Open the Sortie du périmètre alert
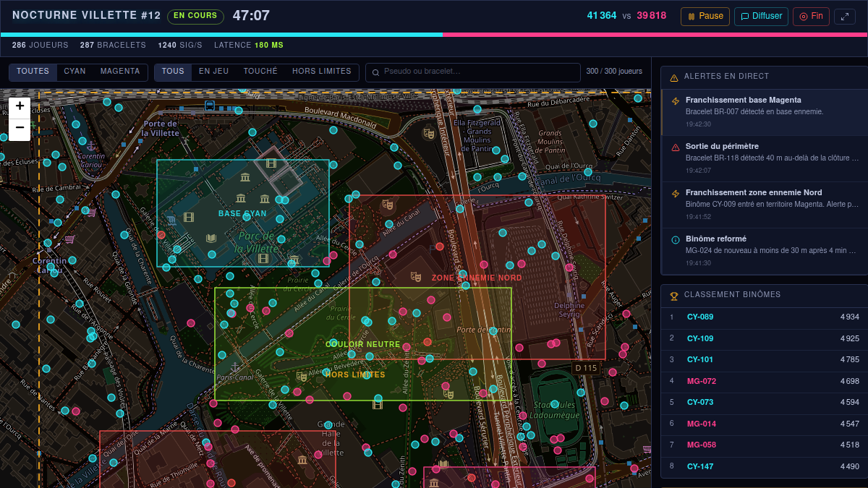 (765, 158)
